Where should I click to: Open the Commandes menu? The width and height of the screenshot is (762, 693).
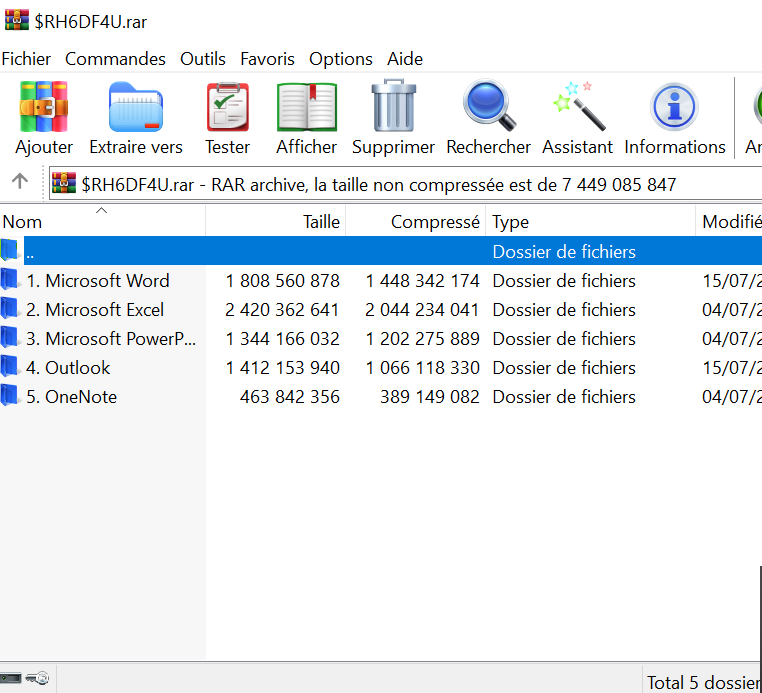point(115,59)
